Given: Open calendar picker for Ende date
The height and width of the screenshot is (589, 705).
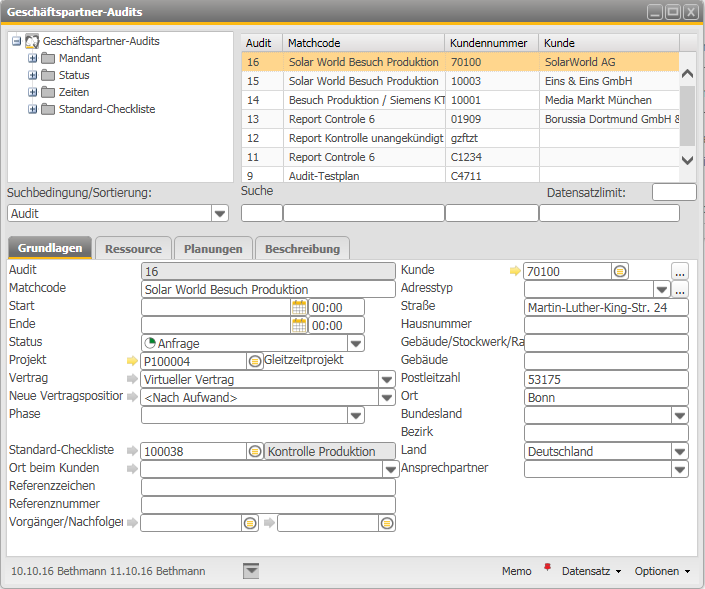Looking at the screenshot, I should click(x=299, y=326).
